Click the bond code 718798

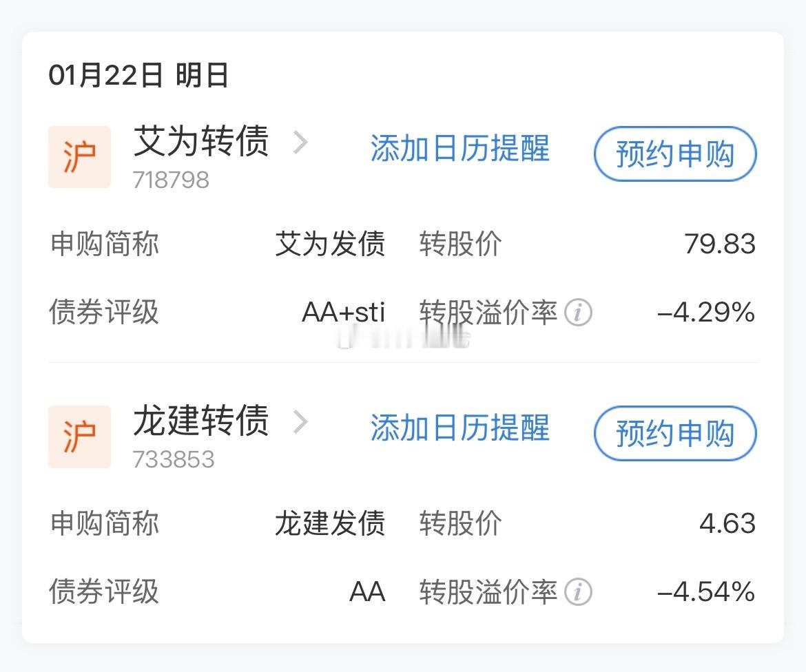tap(170, 180)
